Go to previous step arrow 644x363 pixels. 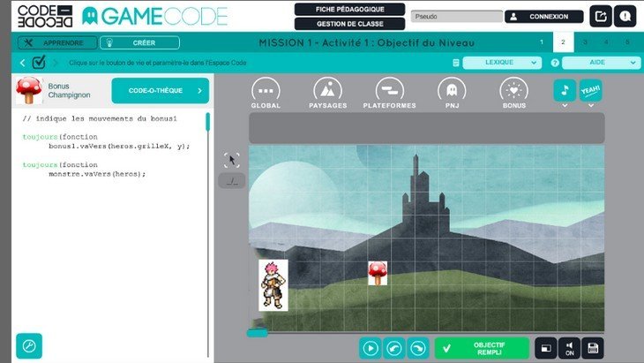[x=23, y=63]
